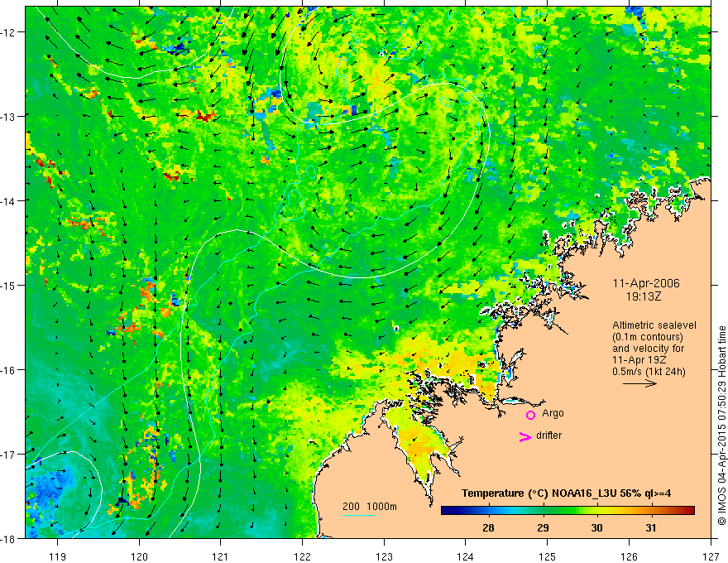The height and width of the screenshot is (563, 728).
Task: Click the 'drifter' legend label
Action: pos(548,435)
